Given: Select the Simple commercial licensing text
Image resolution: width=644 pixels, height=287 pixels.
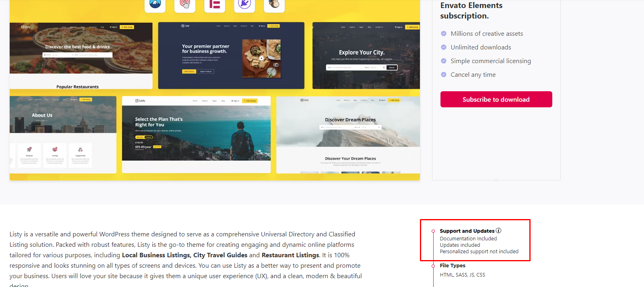Looking at the screenshot, I should click(x=491, y=61).
